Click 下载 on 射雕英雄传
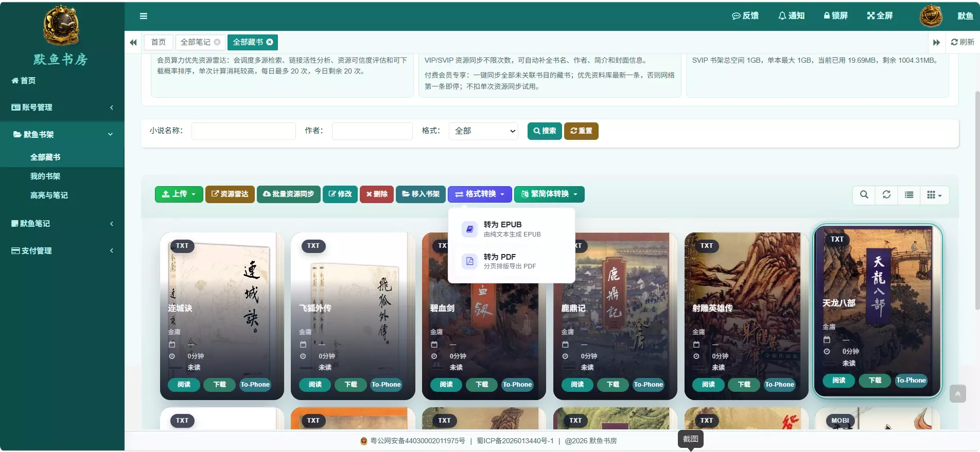This screenshot has height=452, width=980. click(744, 385)
